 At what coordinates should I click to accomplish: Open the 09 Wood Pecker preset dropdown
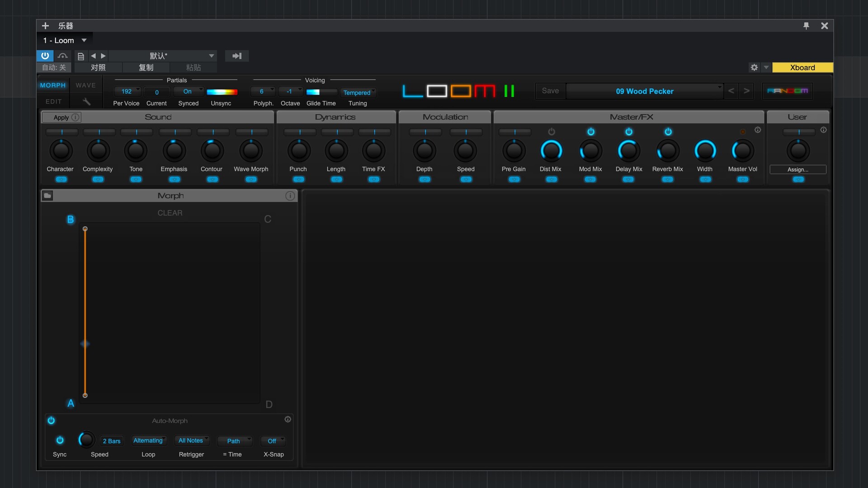click(x=644, y=91)
